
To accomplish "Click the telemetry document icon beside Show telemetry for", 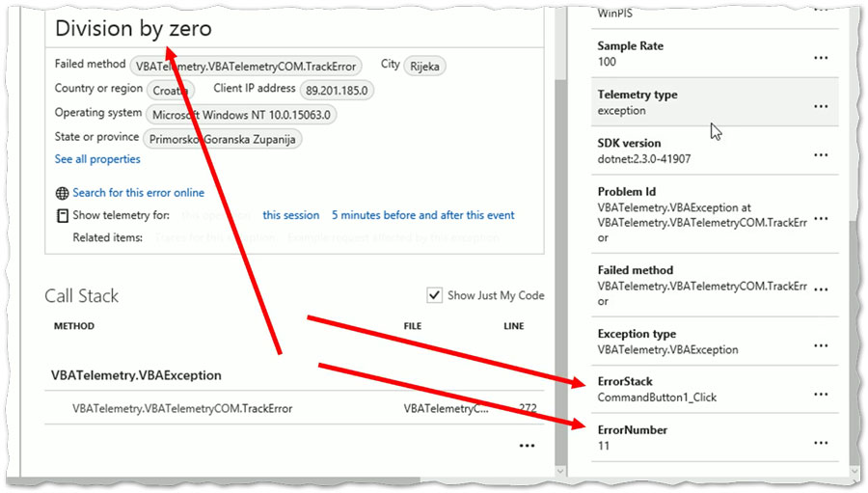I will point(63,215).
